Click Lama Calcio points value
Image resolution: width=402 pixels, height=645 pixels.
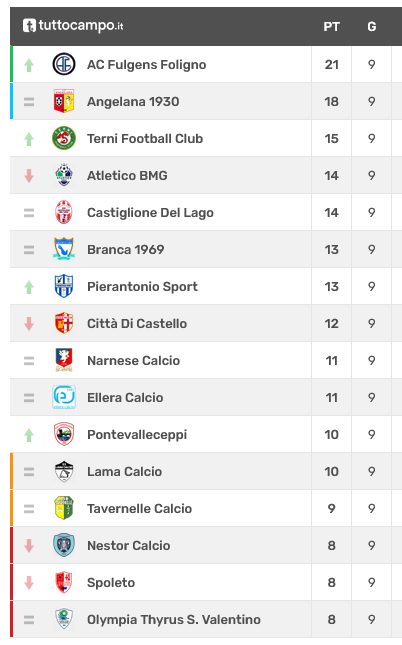click(331, 471)
